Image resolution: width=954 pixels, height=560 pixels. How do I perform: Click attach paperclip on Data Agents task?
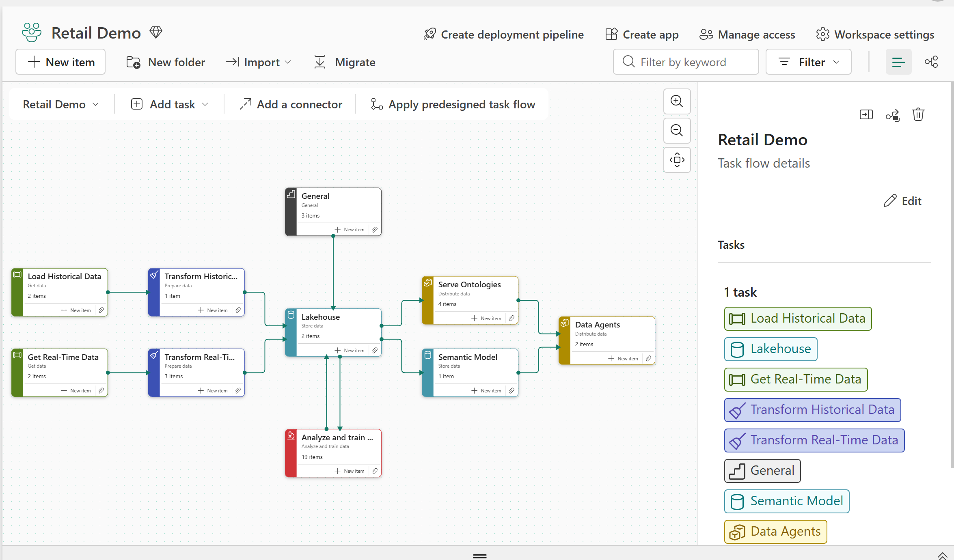[648, 359]
